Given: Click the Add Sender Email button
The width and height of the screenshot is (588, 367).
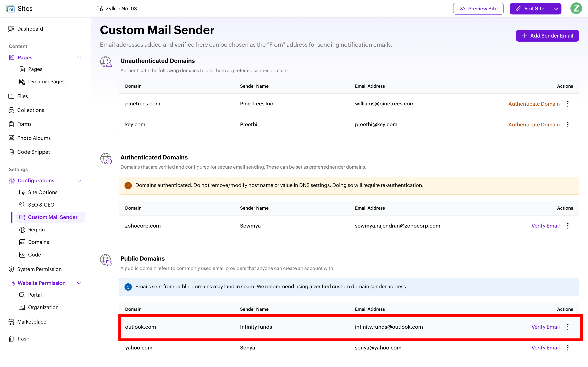Looking at the screenshot, I should tap(547, 36).
